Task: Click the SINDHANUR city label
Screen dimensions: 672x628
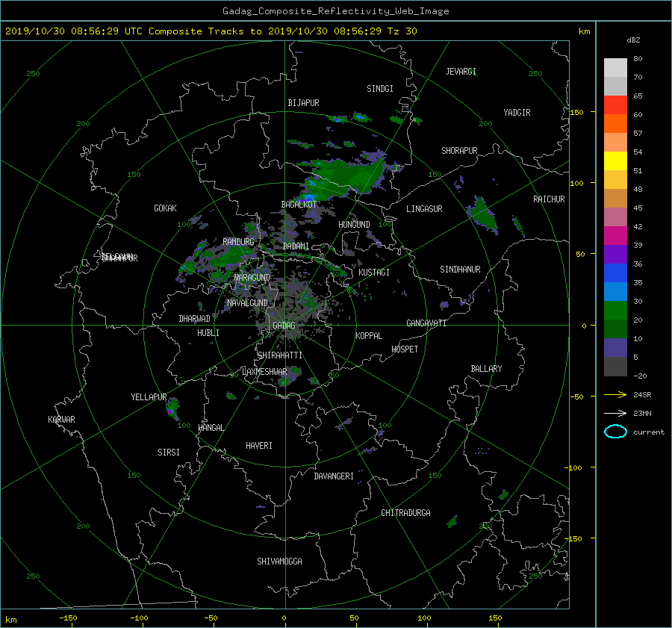Action: [460, 270]
